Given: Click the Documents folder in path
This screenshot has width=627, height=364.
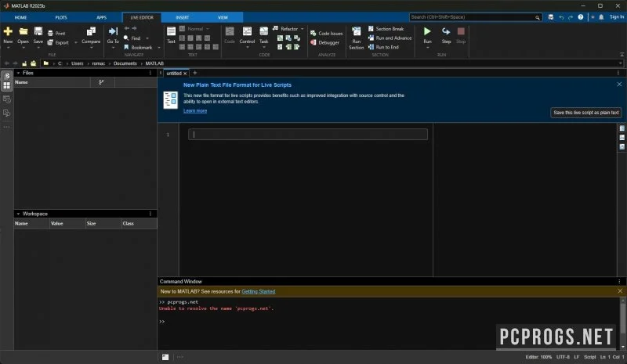Looking at the screenshot, I should (125, 63).
